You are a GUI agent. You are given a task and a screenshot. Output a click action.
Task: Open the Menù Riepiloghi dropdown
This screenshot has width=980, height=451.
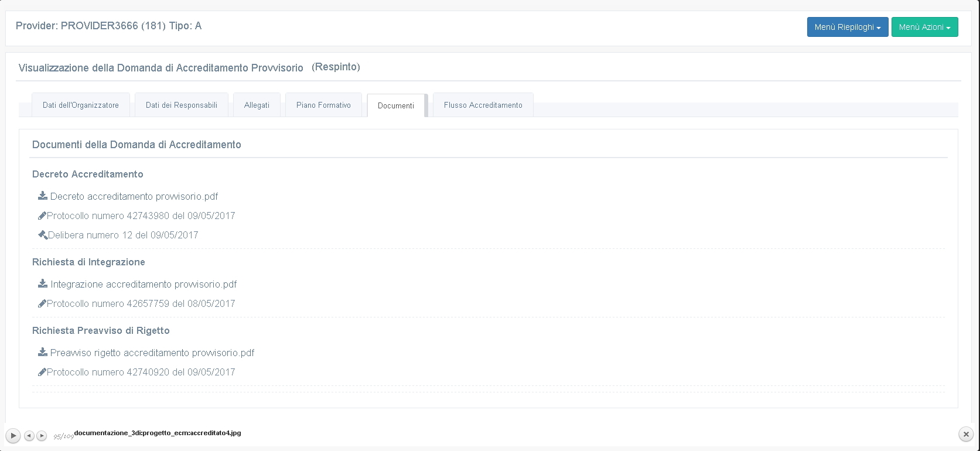coord(847,27)
